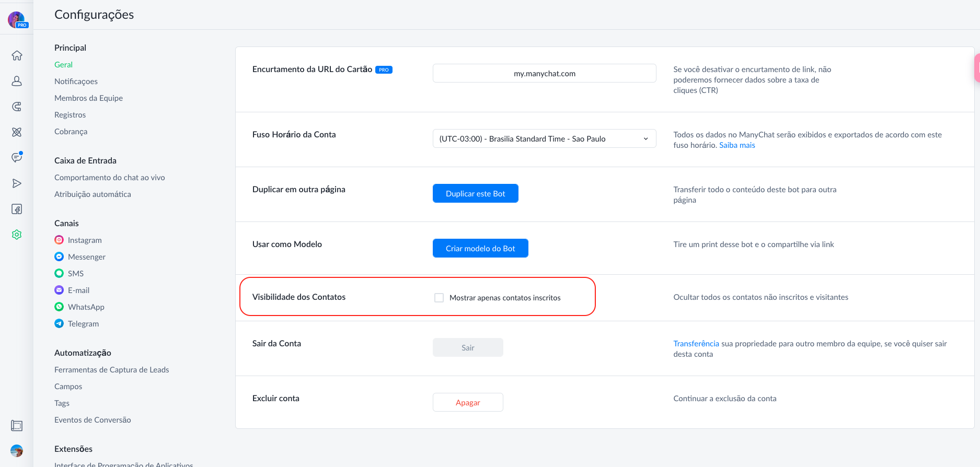Click the magnet Growth Tools icon
Viewport: 980px width, 467px height.
coord(17,107)
